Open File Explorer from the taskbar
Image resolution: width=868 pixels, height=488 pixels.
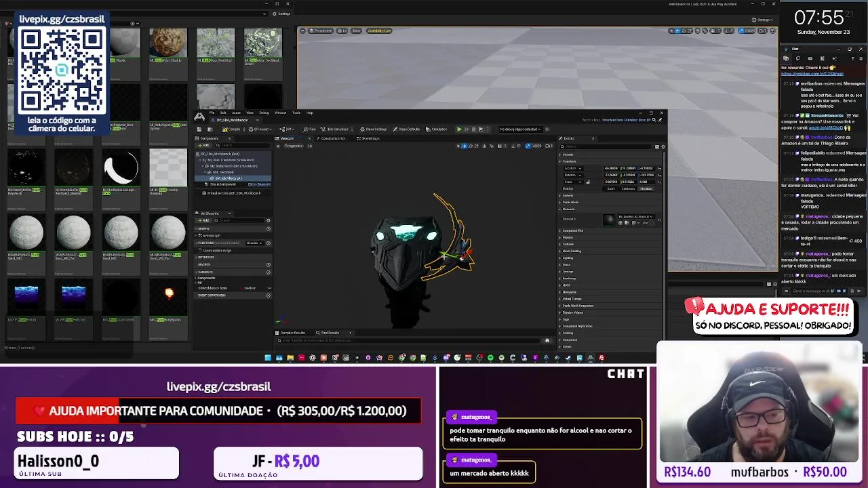coord(290,358)
